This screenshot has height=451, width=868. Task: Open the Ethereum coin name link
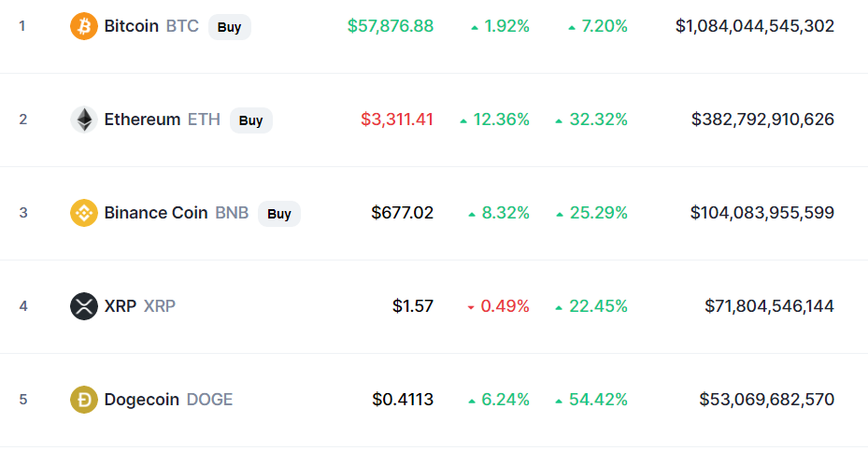tap(142, 120)
